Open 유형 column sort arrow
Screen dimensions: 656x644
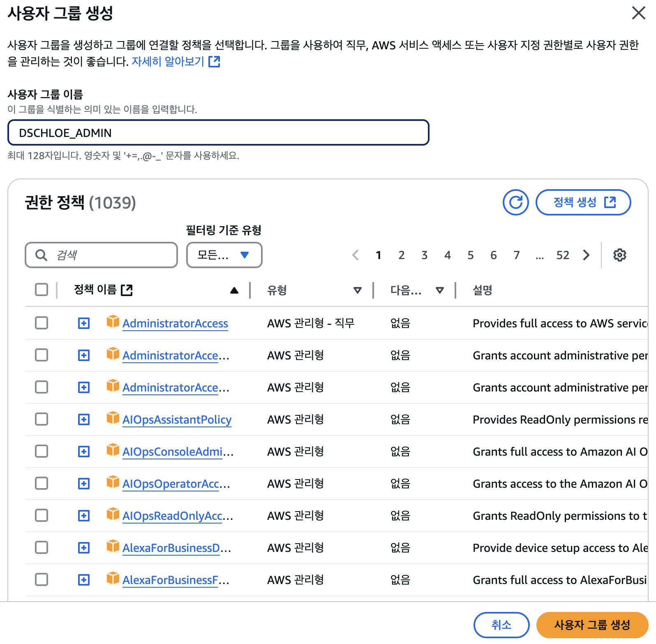pos(358,290)
